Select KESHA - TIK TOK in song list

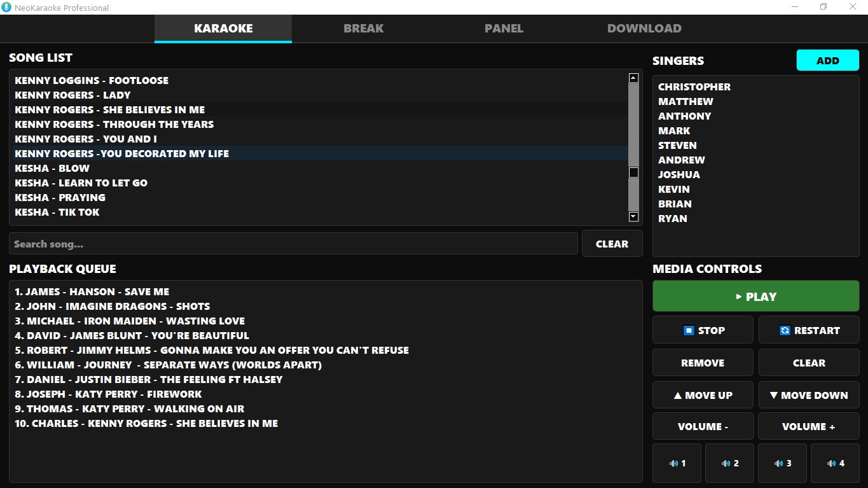[x=57, y=212]
